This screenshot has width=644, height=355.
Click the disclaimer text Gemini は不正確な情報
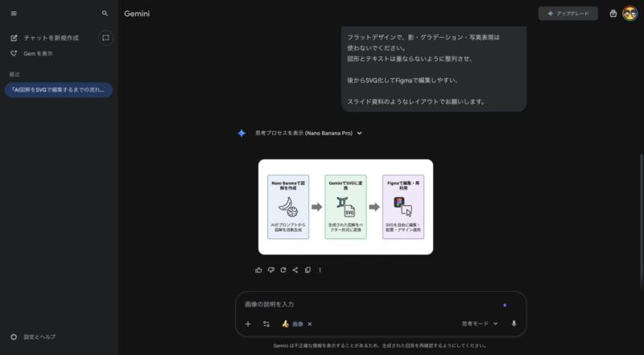point(380,346)
